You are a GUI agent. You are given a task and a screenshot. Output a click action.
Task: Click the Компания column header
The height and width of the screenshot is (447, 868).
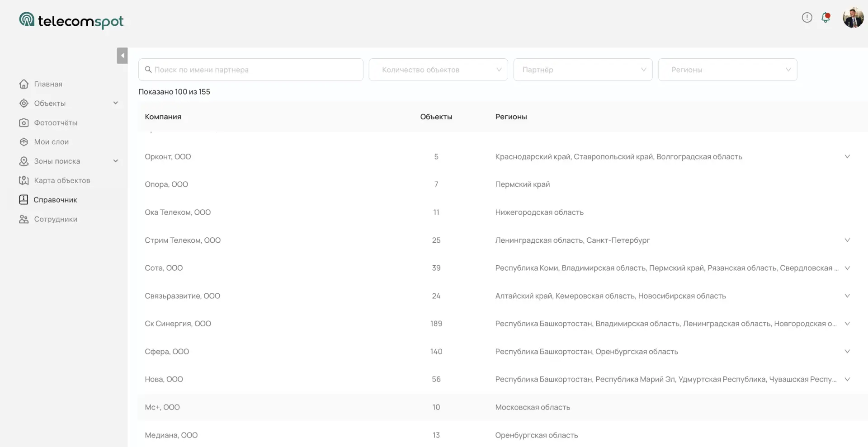click(x=163, y=117)
